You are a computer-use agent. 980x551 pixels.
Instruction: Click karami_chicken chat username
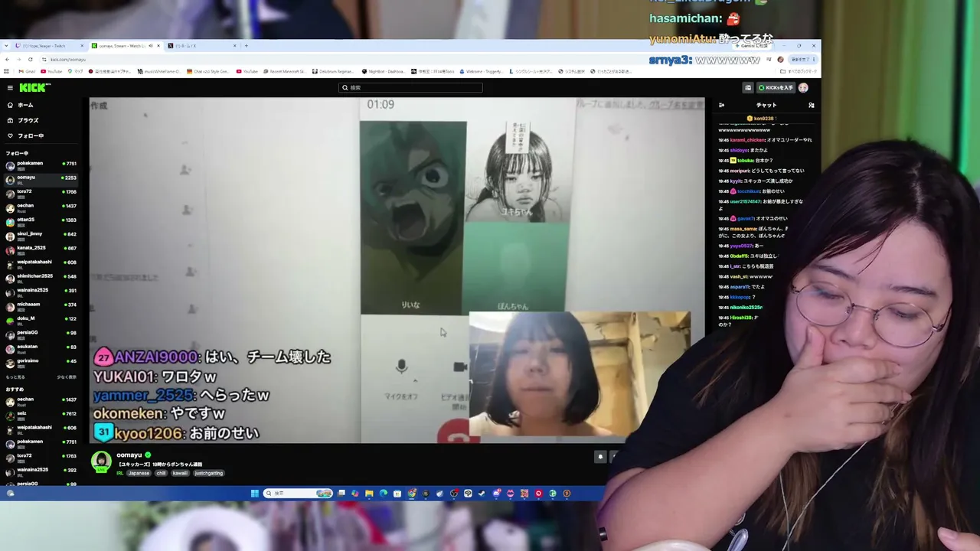point(748,140)
